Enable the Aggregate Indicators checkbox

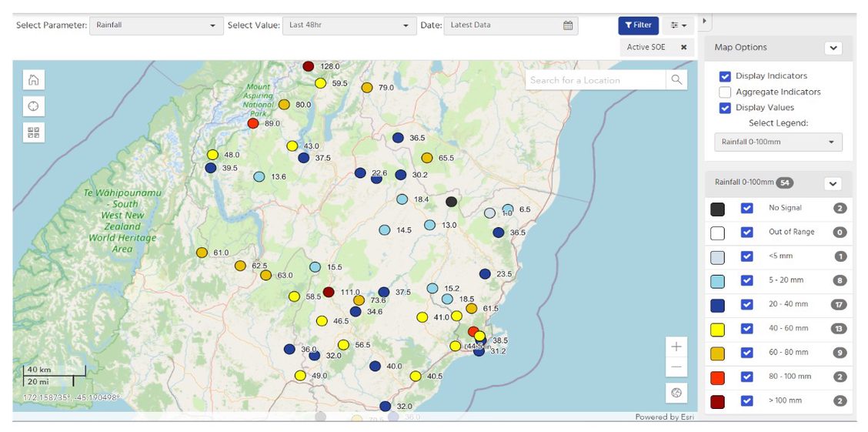725,92
